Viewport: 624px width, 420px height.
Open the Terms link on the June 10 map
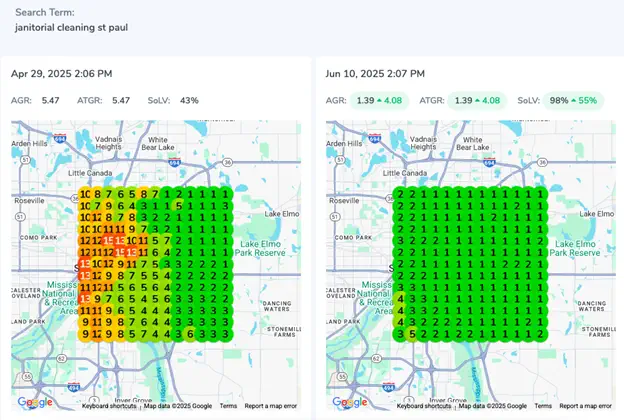[543, 406]
